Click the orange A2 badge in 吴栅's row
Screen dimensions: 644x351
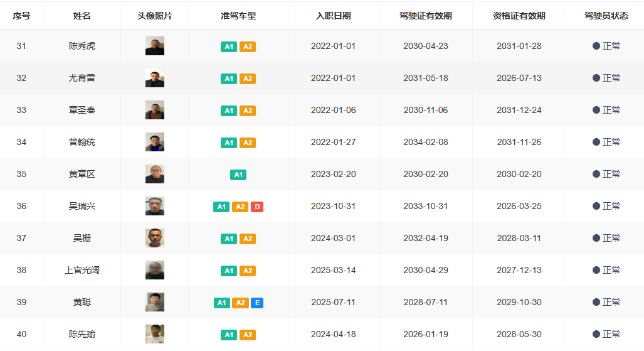[x=248, y=239]
